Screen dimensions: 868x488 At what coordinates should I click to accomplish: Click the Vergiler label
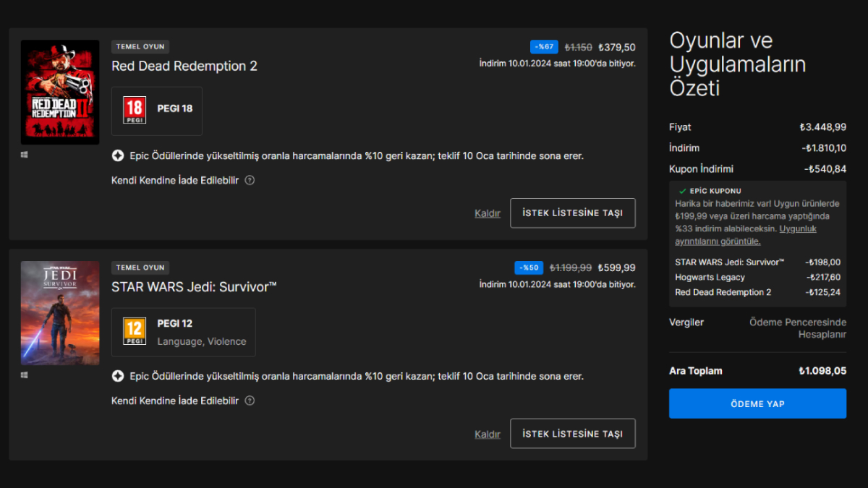tap(686, 322)
